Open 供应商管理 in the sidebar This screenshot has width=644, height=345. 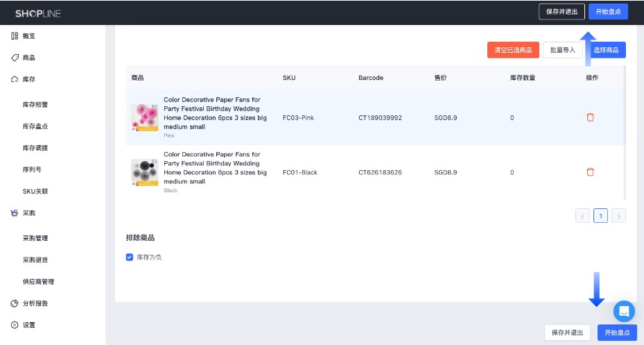click(38, 282)
